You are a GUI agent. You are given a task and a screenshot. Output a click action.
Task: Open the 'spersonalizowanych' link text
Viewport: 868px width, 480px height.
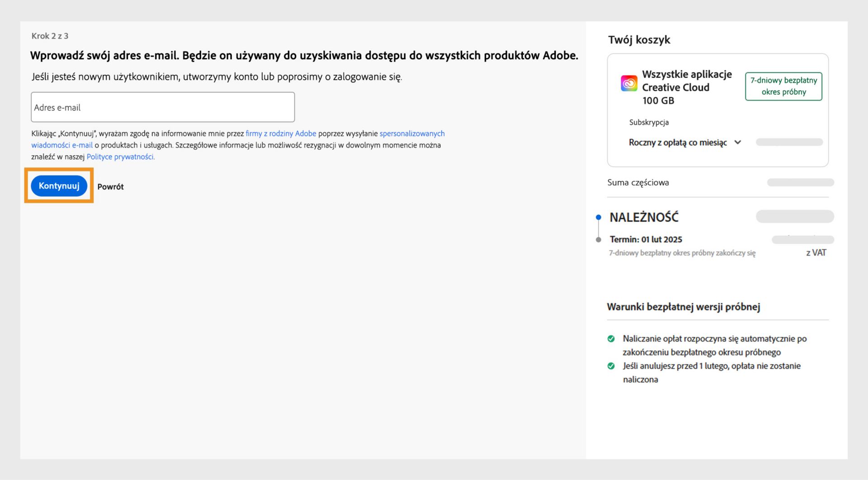412,133
